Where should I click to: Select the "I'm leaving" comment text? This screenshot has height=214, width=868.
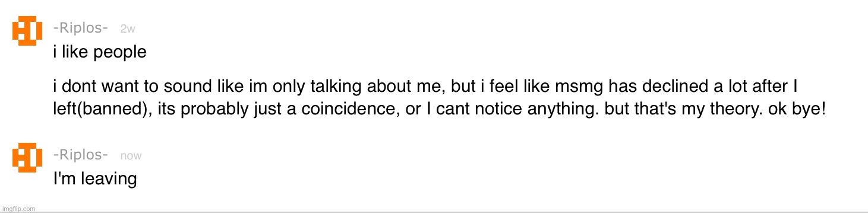[x=95, y=178]
